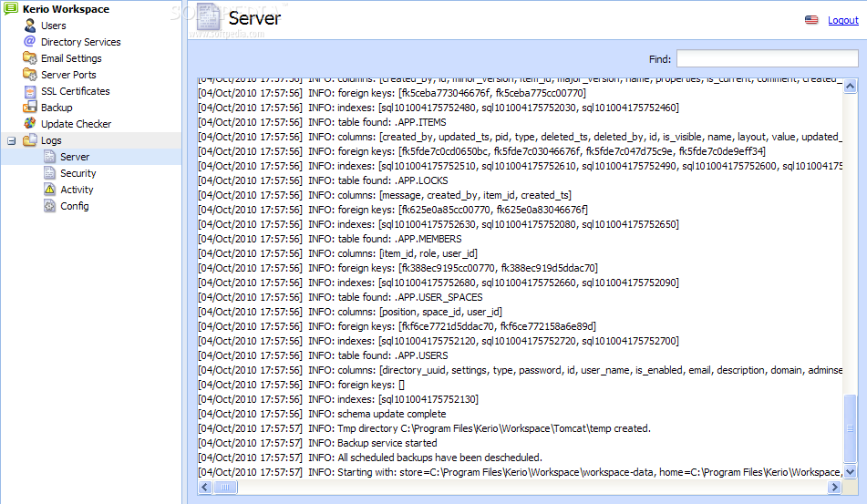Open Email Settings page
The width and height of the screenshot is (867, 504).
[x=71, y=58]
